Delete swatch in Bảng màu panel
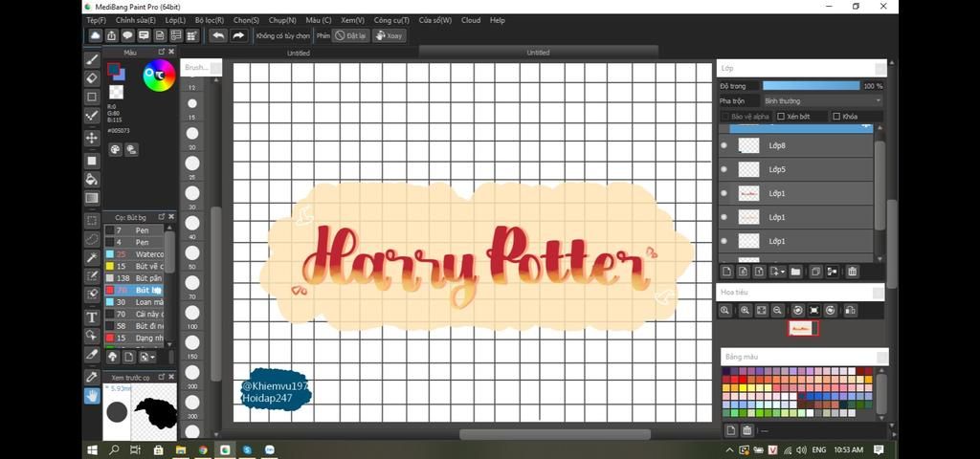The height and width of the screenshot is (459, 980). click(746, 430)
